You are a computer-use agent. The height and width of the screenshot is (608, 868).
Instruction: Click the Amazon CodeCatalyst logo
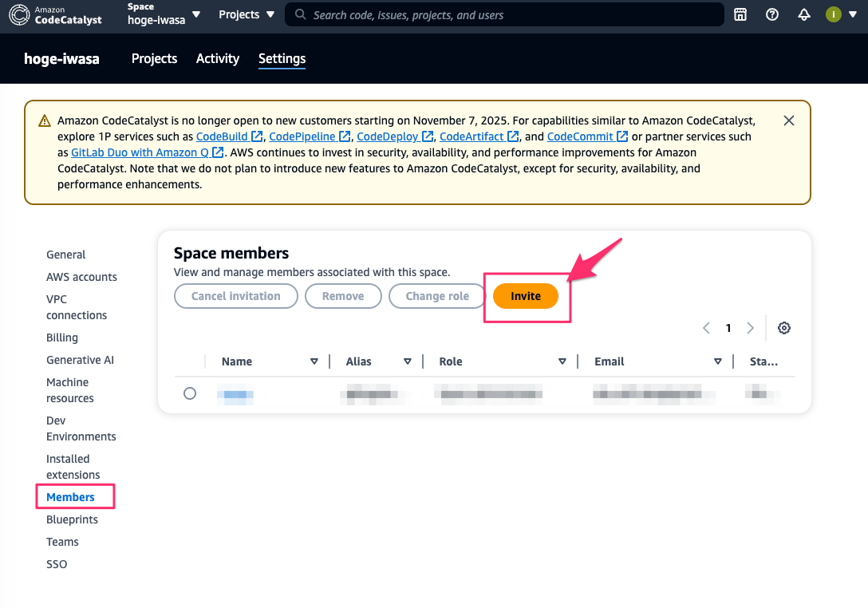[56, 14]
